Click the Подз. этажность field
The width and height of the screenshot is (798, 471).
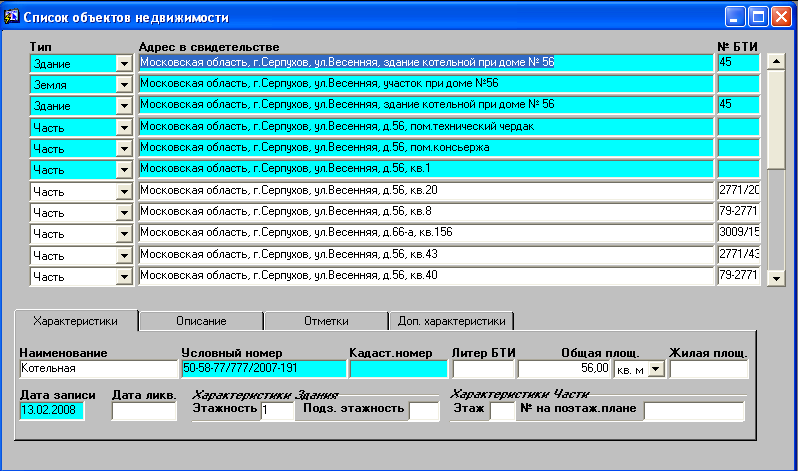click(x=424, y=410)
